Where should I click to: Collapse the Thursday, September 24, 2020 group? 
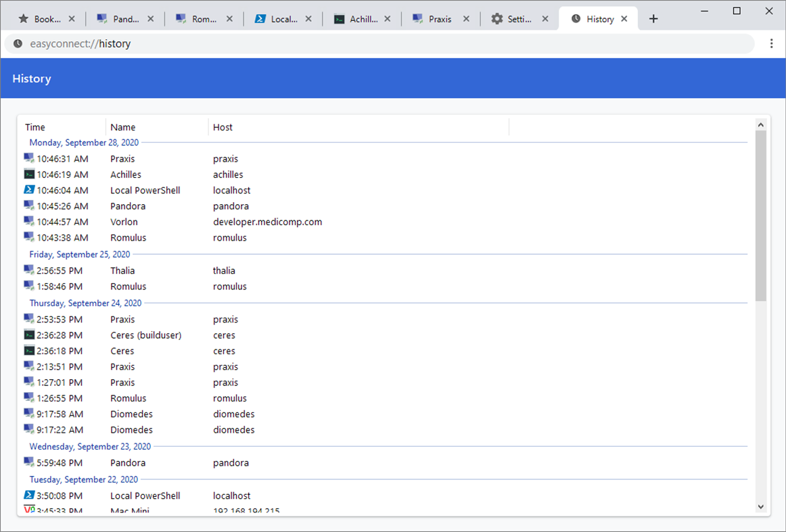[85, 303]
